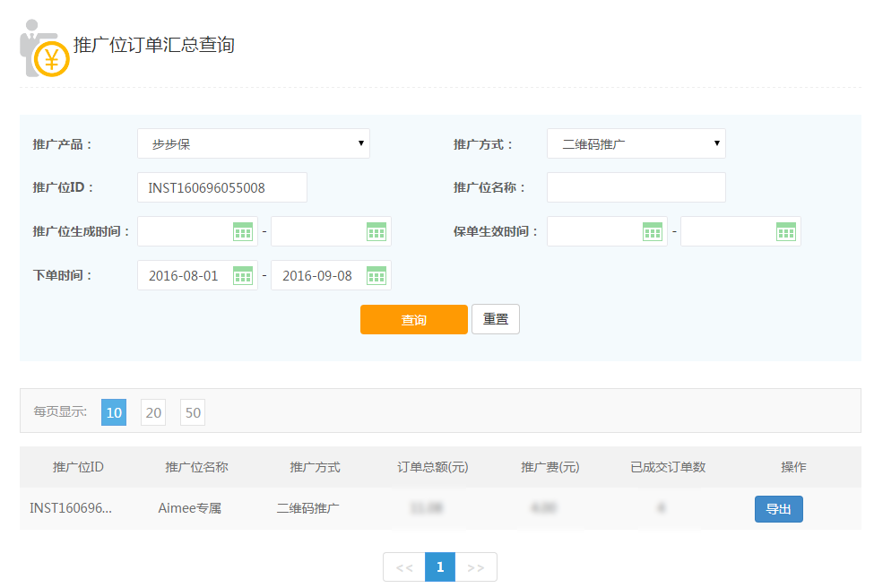The image size is (874, 588).
Task: Open calendar for 下单时间 end date 2016-09-08
Action: pyautogui.click(x=376, y=275)
